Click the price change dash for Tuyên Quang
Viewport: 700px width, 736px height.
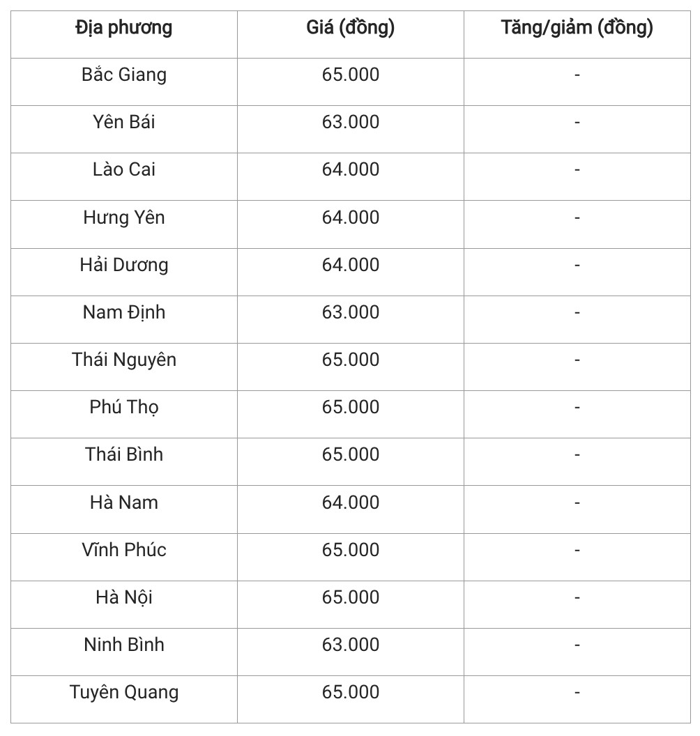[577, 692]
